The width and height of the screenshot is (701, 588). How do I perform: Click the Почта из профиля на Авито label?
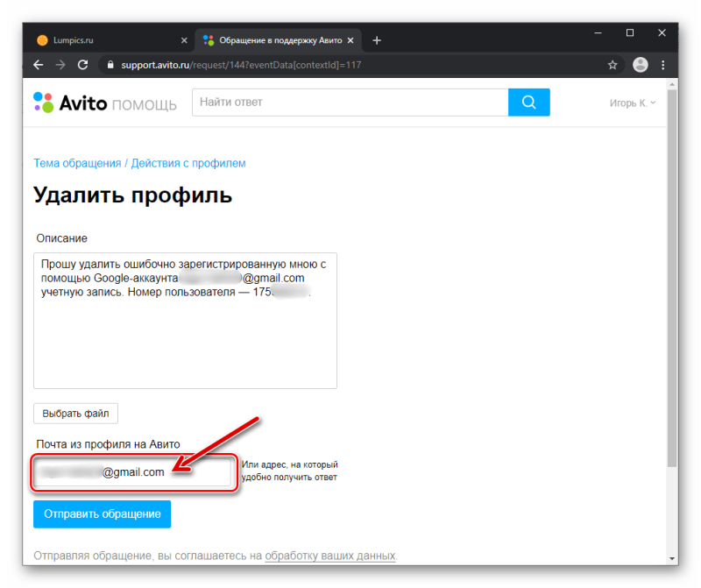point(108,444)
